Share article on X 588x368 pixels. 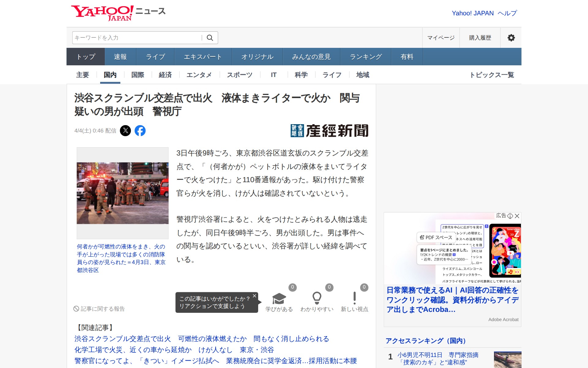click(x=125, y=131)
